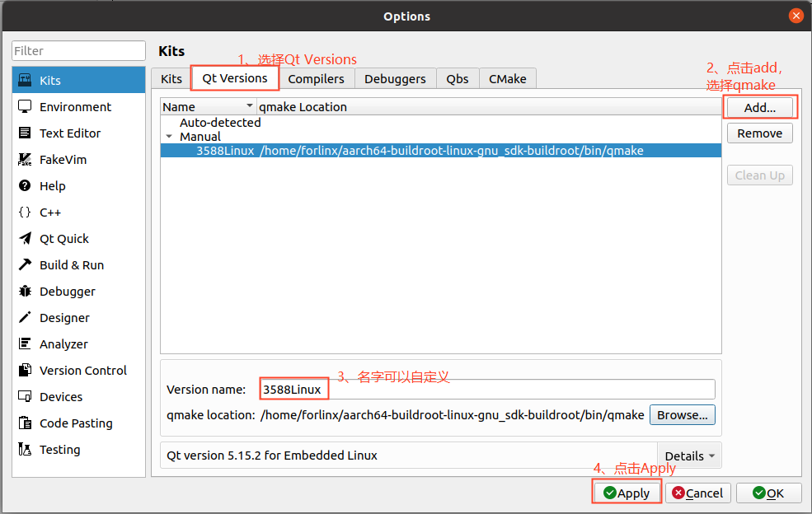Click Apply to save settings
Viewport: 812px width, 514px height.
[627, 493]
